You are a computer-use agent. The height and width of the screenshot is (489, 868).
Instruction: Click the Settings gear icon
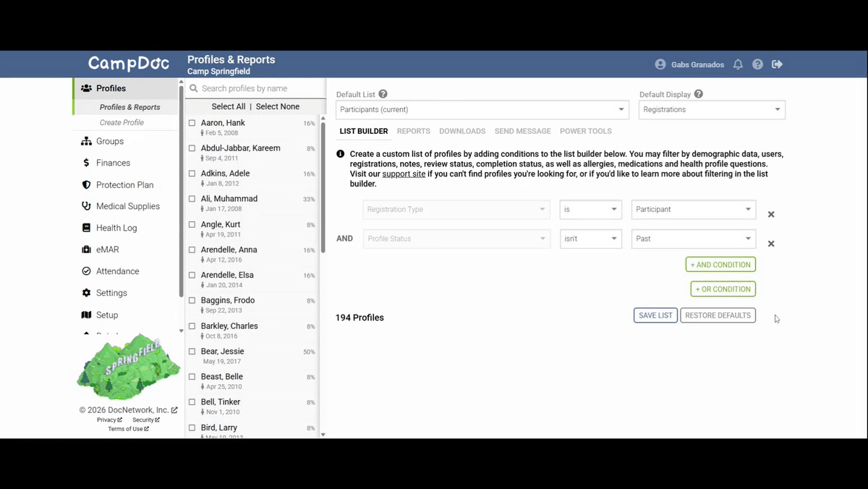pyautogui.click(x=86, y=293)
